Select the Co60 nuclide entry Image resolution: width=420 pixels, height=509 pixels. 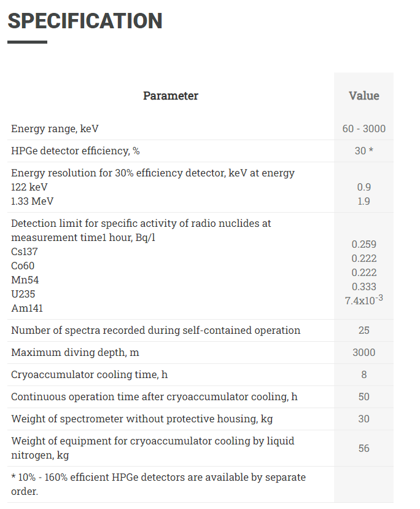click(23, 266)
